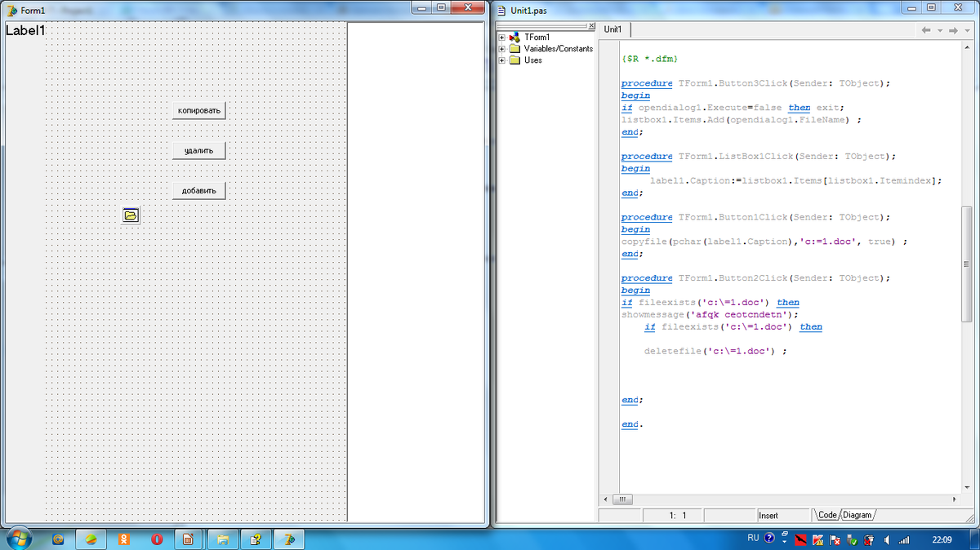Click the 'добавить' button on the form

coord(199,191)
